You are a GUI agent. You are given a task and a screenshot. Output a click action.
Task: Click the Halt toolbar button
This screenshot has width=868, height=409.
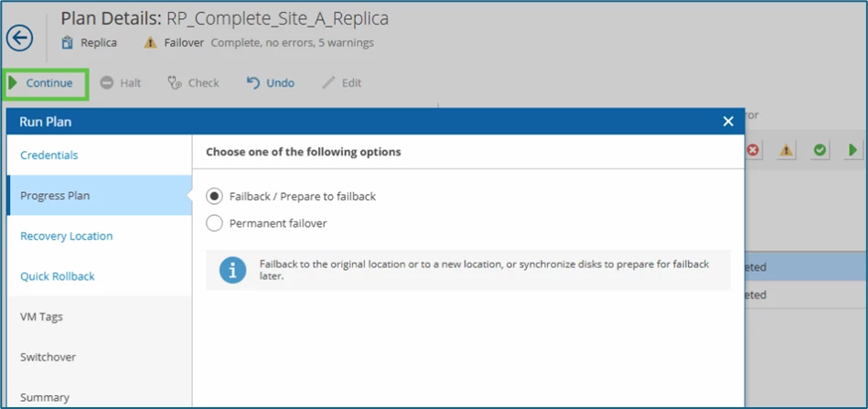[121, 83]
